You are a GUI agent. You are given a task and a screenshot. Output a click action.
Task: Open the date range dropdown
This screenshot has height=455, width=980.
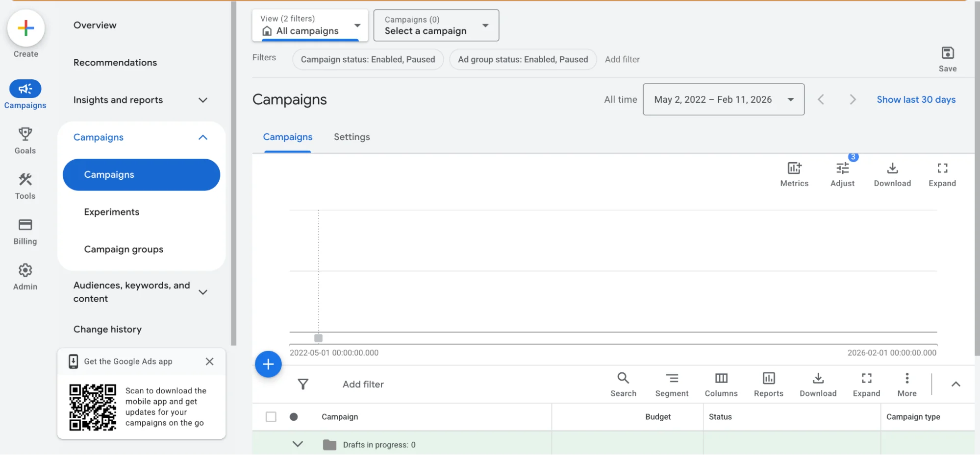click(723, 99)
